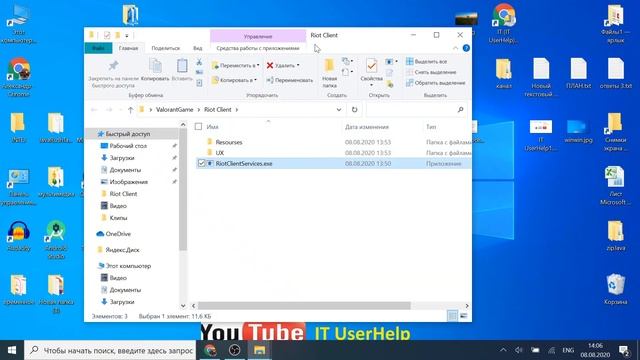Screen dimensions: 640x360
Task: Click the blue help question mark icon
Action: click(466, 48)
